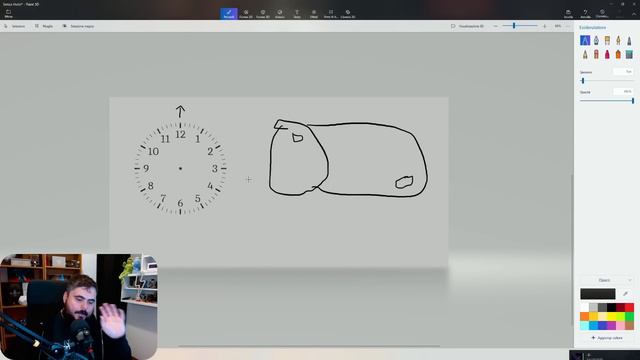The width and height of the screenshot is (640, 360).
Task: Open the Menu folder icon
Action: pos(9,13)
